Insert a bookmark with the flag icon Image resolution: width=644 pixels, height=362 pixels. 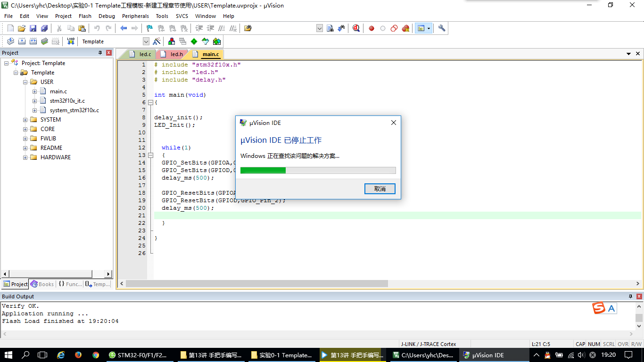[x=149, y=28]
